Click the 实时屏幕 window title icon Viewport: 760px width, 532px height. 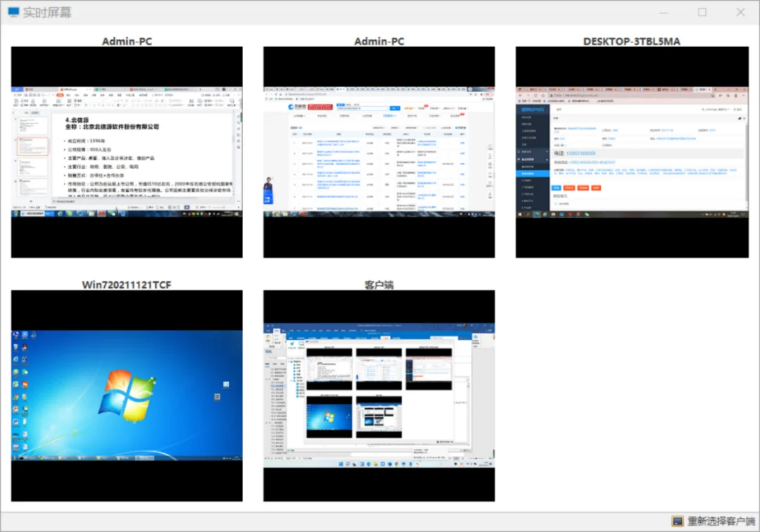coord(13,12)
